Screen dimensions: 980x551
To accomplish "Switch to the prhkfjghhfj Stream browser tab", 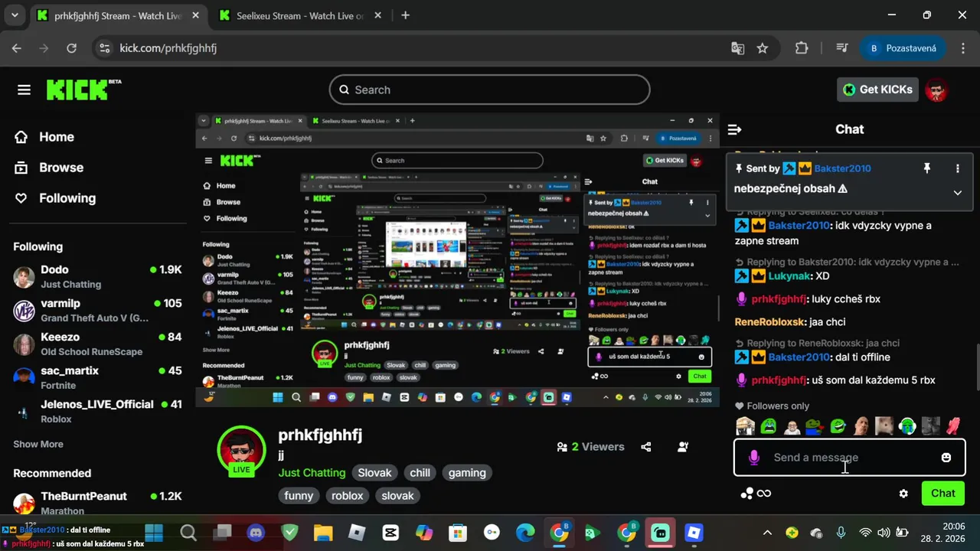I will 119,15.
